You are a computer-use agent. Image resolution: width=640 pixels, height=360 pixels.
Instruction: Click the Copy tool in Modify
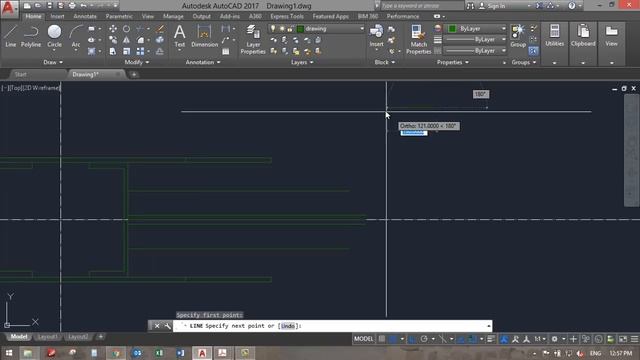[x=113, y=40]
